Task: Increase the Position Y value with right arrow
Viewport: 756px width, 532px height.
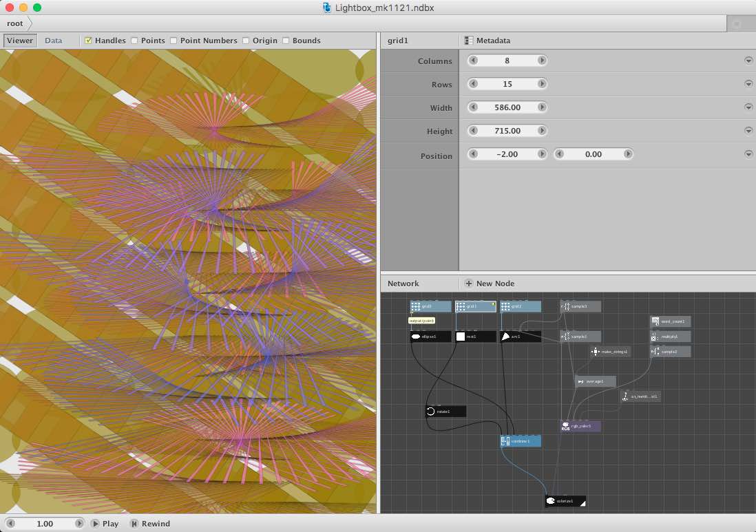Action: coord(628,154)
